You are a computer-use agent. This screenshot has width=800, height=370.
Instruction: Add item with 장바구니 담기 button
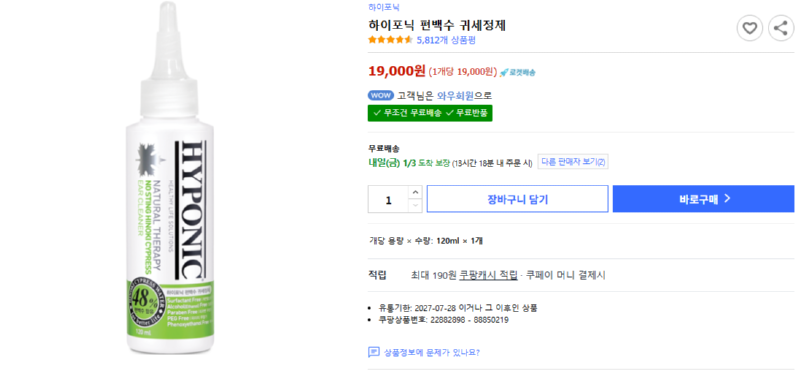[517, 199]
